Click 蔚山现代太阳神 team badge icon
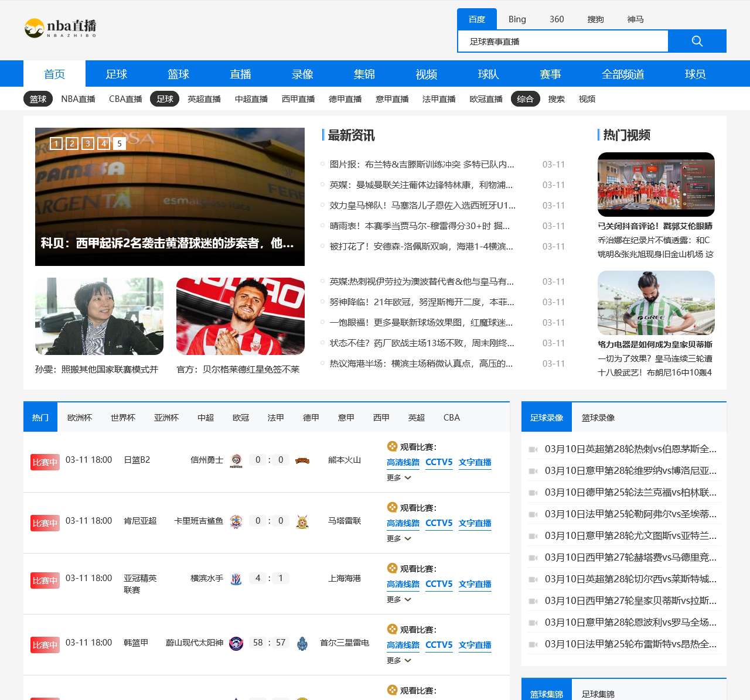Viewport: 750px width, 700px height. [236, 643]
